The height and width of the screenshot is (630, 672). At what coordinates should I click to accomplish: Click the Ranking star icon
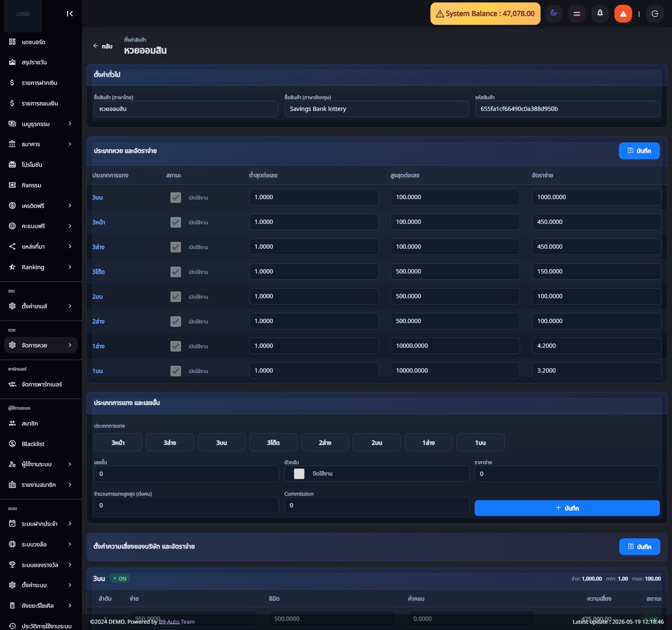[x=12, y=267]
